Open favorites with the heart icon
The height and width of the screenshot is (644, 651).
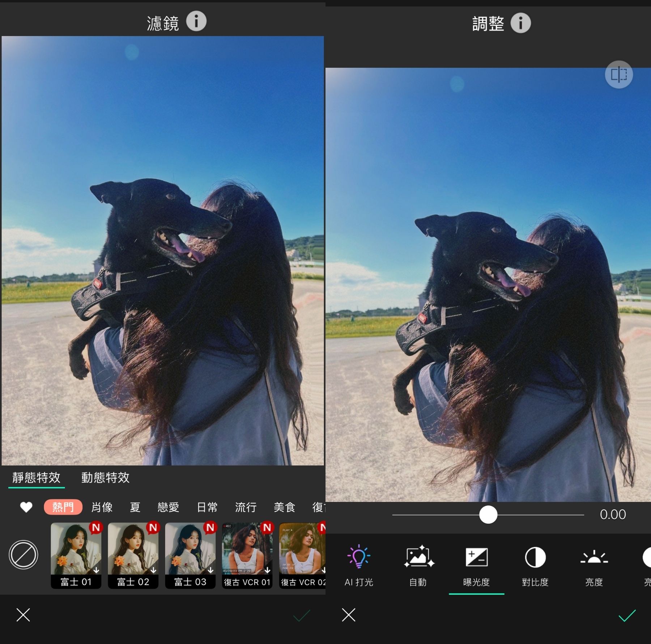tap(26, 507)
